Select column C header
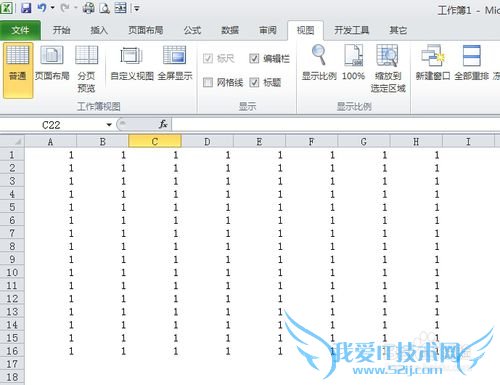Screen dimensions: 500x385 155,142
